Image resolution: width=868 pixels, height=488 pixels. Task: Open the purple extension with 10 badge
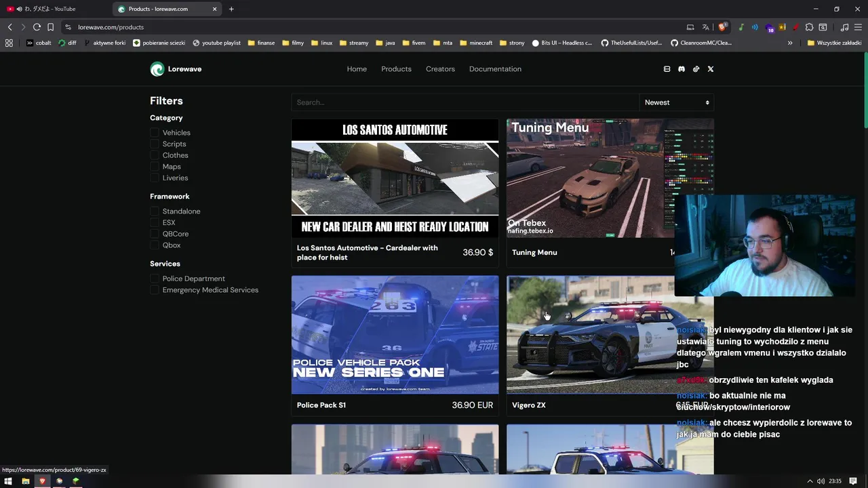(769, 28)
